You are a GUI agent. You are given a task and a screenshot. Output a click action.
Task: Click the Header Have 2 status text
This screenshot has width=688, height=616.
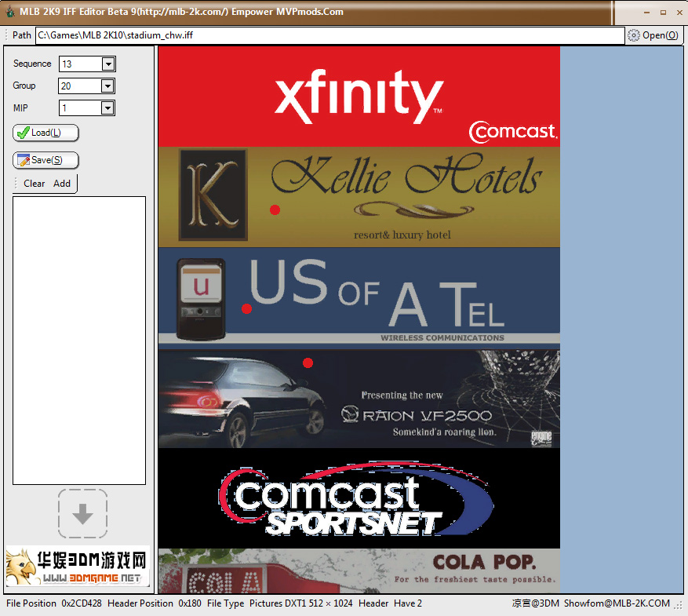coord(390,603)
